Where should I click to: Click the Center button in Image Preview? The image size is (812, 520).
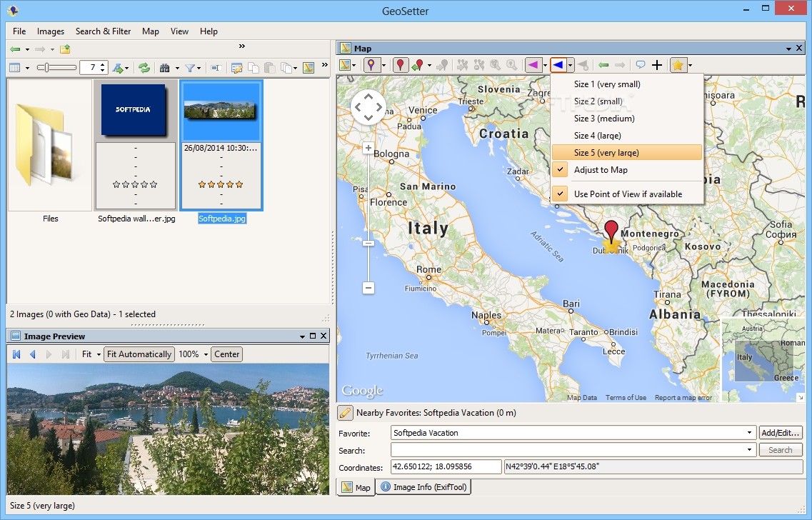tap(227, 354)
